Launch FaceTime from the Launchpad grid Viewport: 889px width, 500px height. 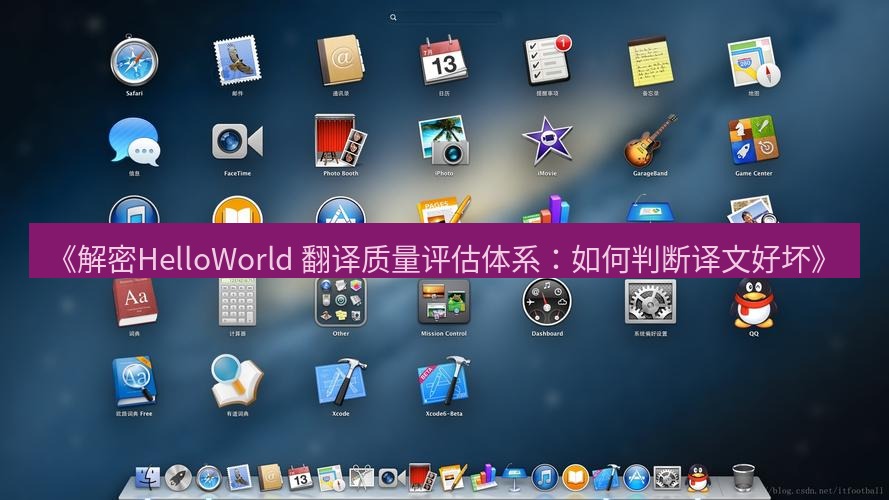click(238, 142)
